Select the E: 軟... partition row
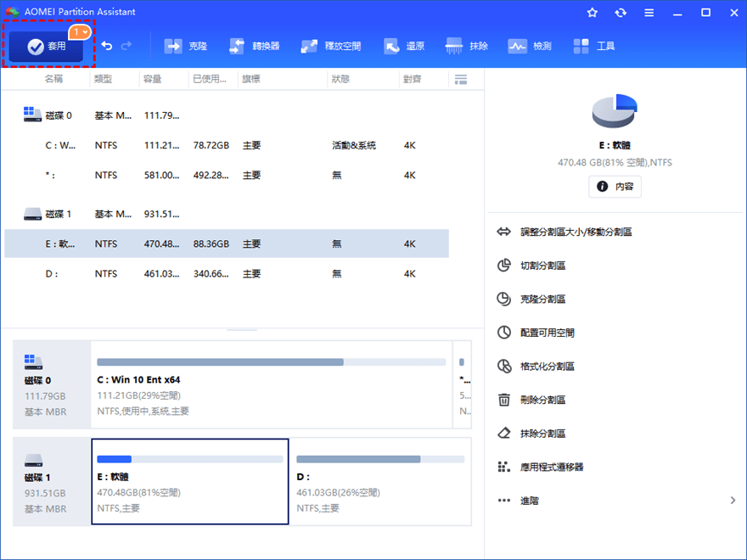 [x=227, y=244]
